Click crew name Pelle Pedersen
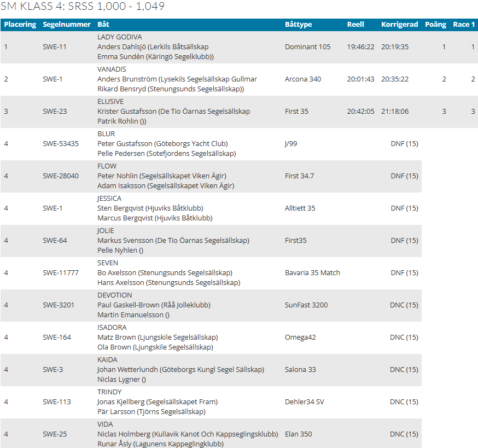This screenshot has width=478, height=448. [121, 154]
